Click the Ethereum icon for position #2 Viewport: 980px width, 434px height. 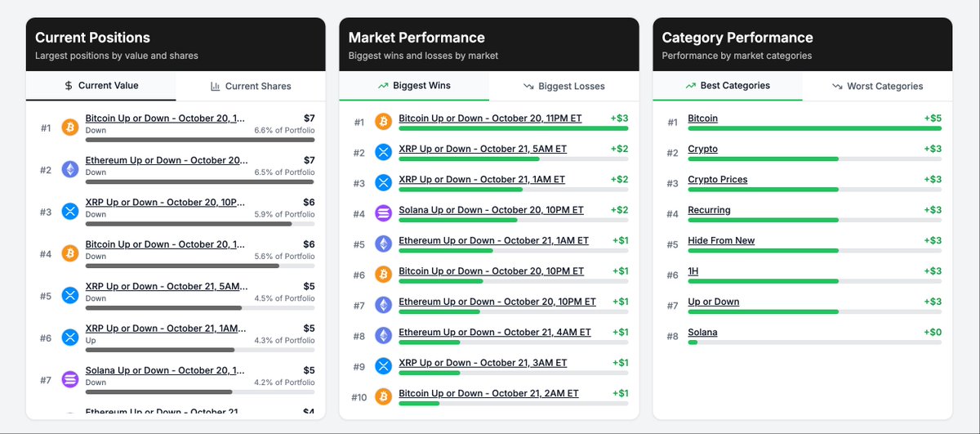pyautogui.click(x=70, y=170)
